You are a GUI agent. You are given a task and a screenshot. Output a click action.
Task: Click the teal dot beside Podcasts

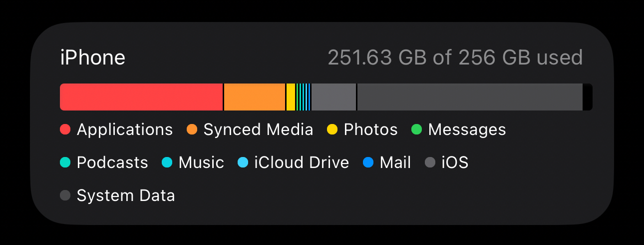click(x=65, y=162)
